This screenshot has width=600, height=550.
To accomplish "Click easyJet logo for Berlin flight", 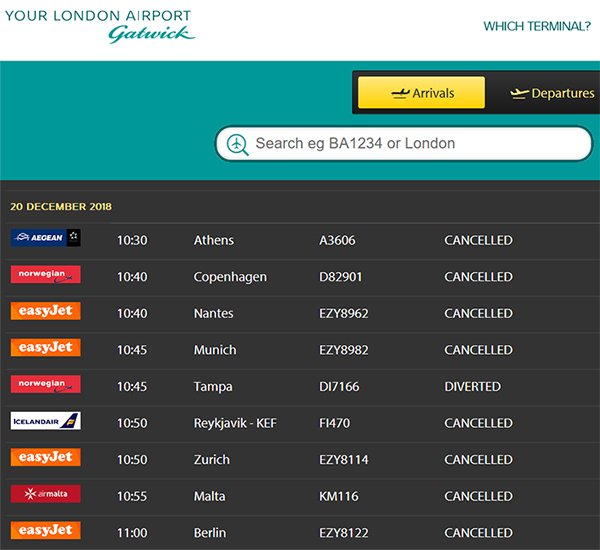I will coord(45,530).
